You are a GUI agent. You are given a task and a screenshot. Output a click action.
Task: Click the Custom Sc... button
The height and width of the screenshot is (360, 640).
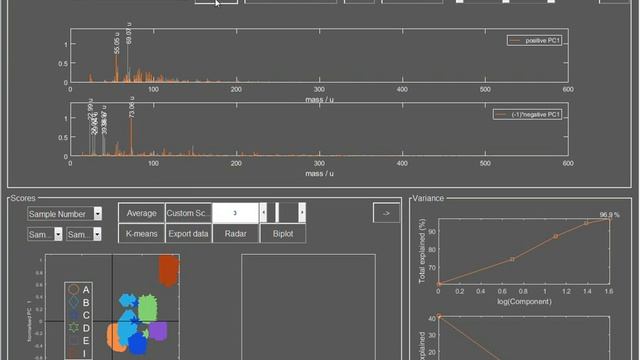point(188,213)
